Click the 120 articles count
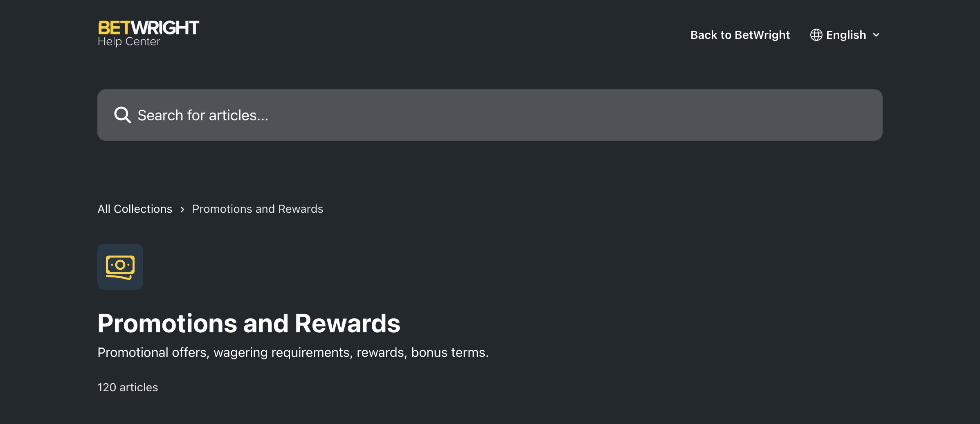Screen dimensions: 980x424 [128, 387]
